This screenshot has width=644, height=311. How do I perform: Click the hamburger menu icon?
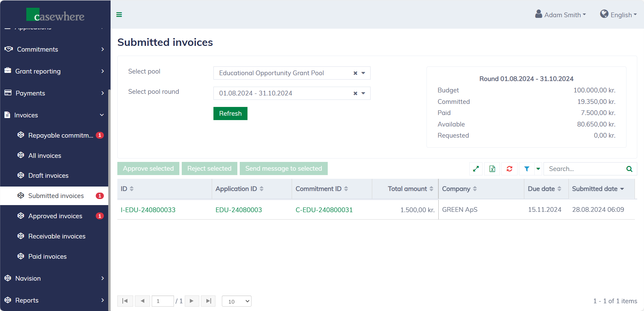coord(119,15)
